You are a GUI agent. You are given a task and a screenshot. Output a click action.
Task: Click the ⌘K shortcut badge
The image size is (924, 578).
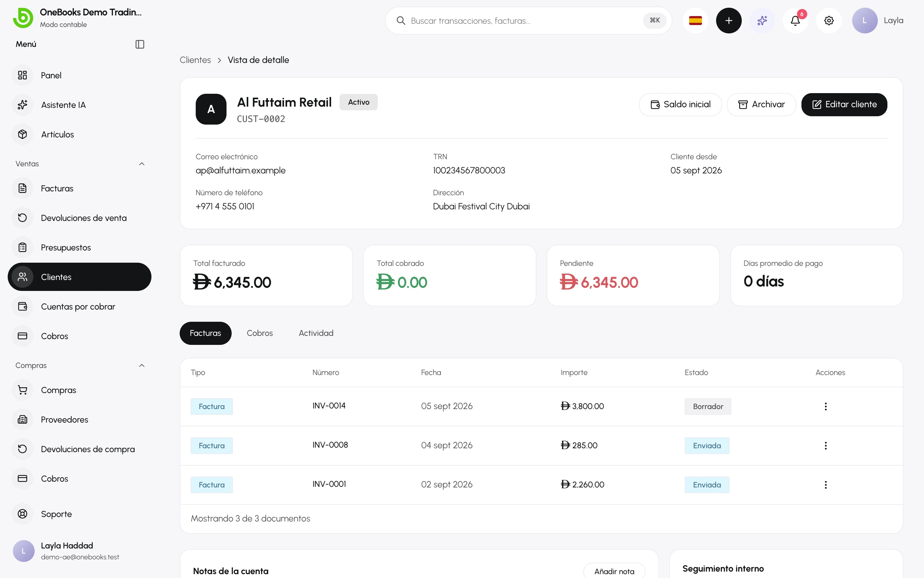(655, 21)
